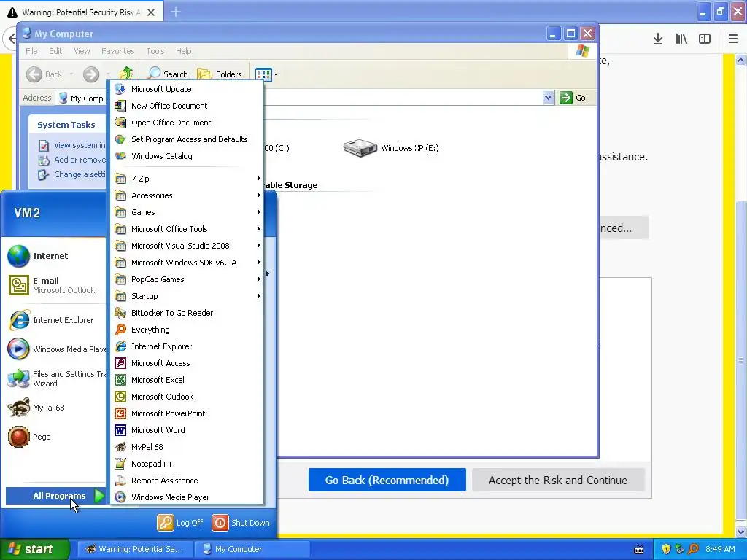Open MyPal 68 from Start menu left pane
This screenshot has height=560, width=747.
coord(55,408)
